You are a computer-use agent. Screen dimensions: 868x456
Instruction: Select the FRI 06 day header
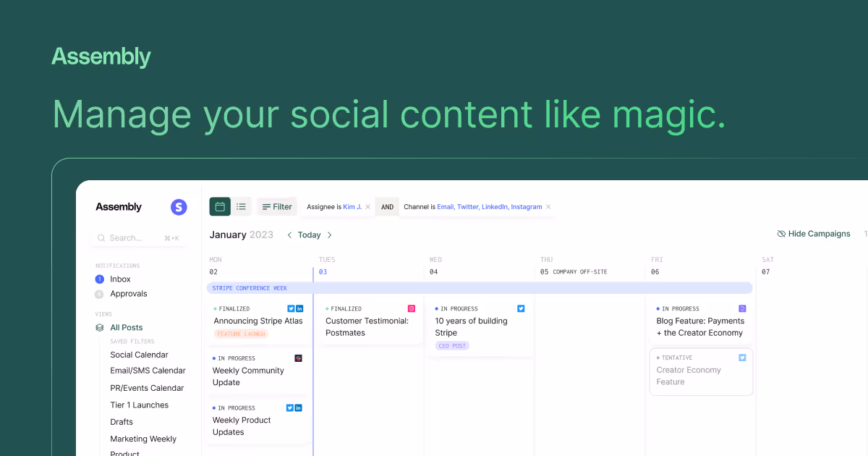tap(657, 266)
